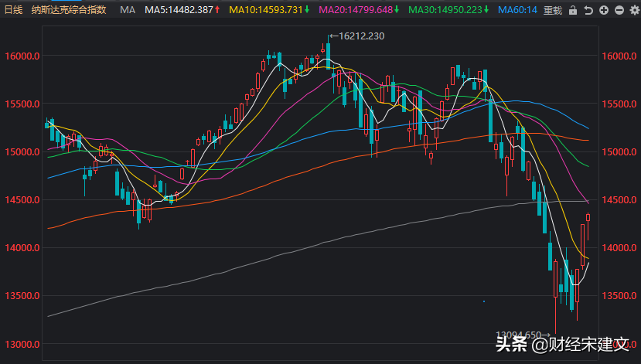Click left axis label 14000.0

(x=22, y=247)
